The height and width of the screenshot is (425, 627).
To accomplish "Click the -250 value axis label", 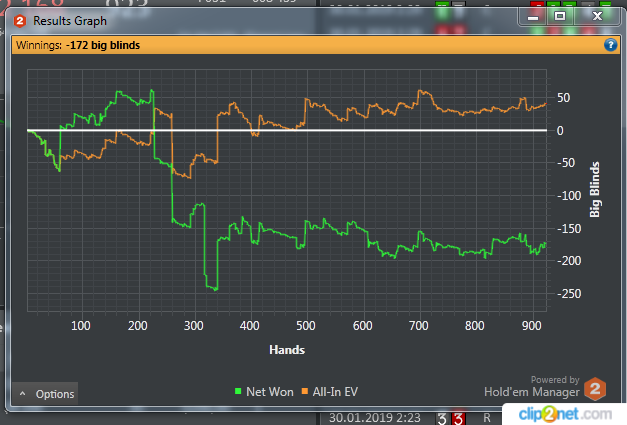I will pyautogui.click(x=569, y=294).
